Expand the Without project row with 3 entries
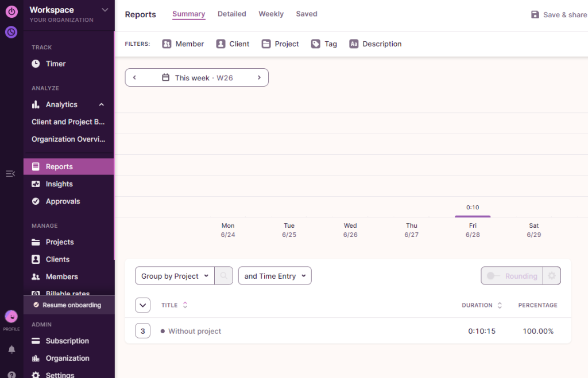588x378 pixels. (142, 331)
